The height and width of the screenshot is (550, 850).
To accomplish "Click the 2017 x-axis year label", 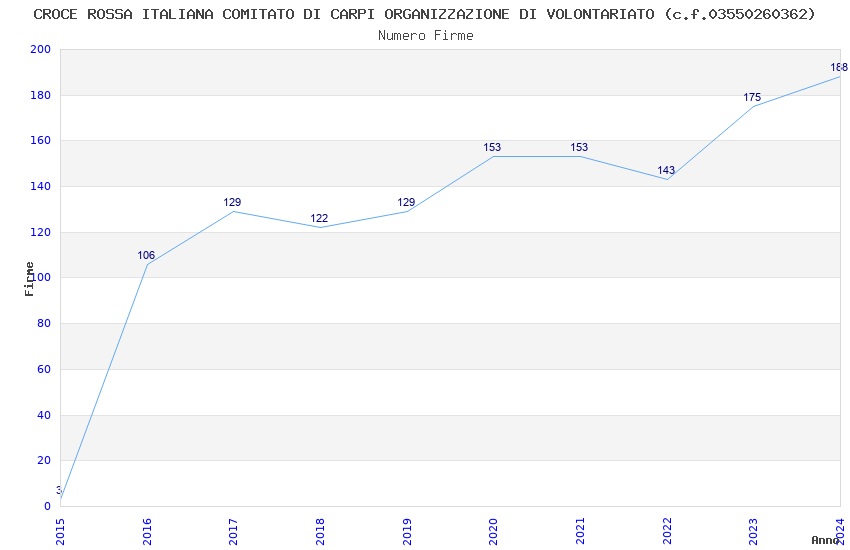I will point(234,532).
